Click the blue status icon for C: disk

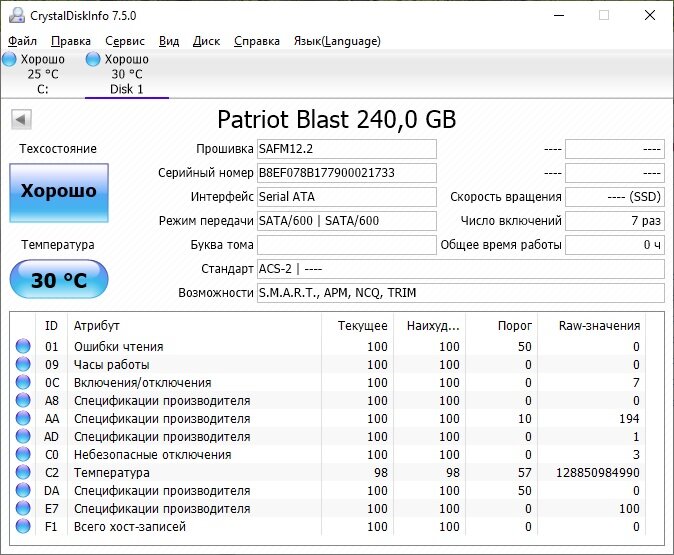click(9, 59)
